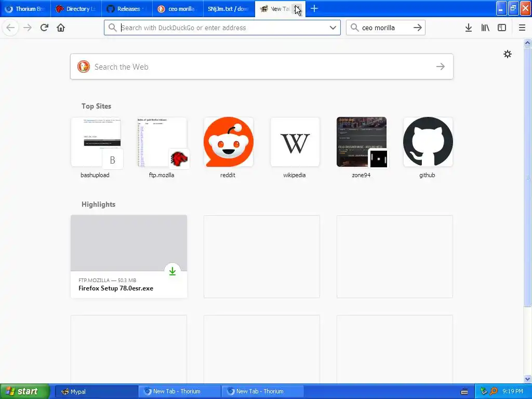This screenshot has height=399, width=532.
Task: Open the Windows start menu
Action: pyautogui.click(x=25, y=391)
